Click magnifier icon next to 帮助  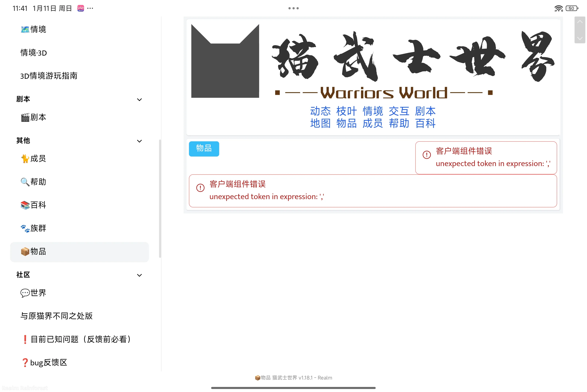25,182
